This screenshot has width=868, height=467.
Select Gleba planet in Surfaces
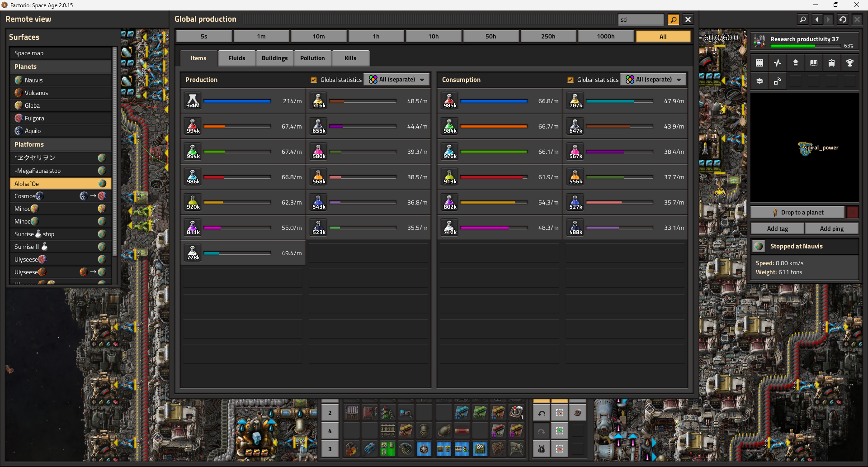(61, 105)
